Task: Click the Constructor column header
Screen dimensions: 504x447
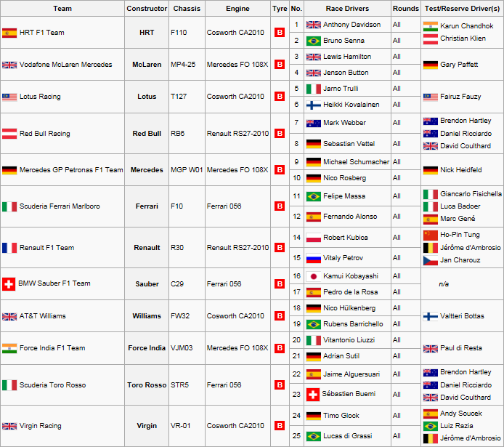Action: (147, 9)
